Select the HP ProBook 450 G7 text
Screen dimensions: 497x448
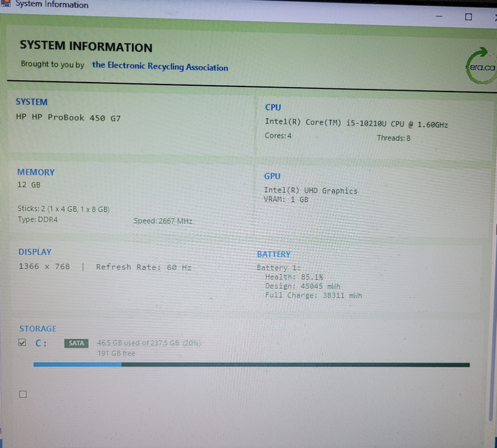69,118
